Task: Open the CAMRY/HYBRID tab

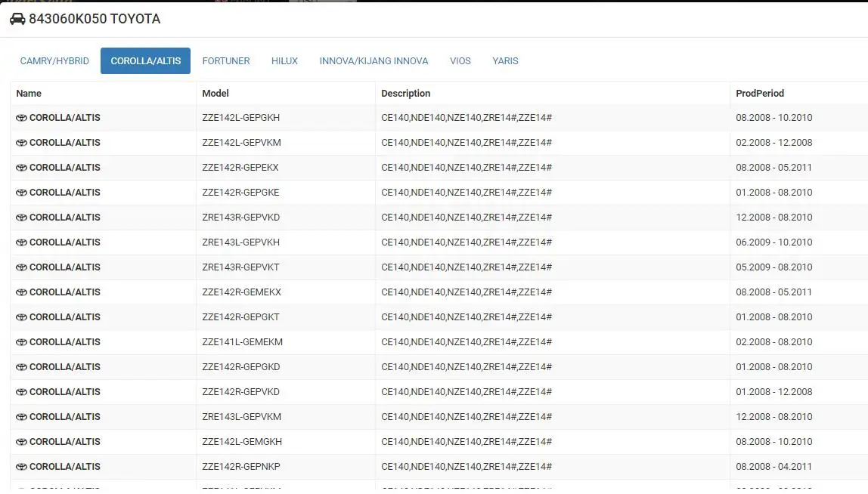Action: click(54, 61)
